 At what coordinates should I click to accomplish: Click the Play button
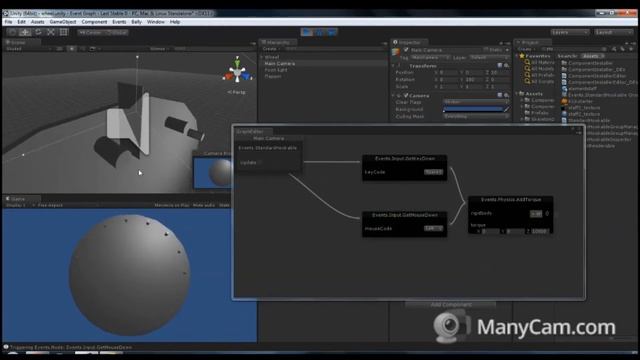point(307,32)
